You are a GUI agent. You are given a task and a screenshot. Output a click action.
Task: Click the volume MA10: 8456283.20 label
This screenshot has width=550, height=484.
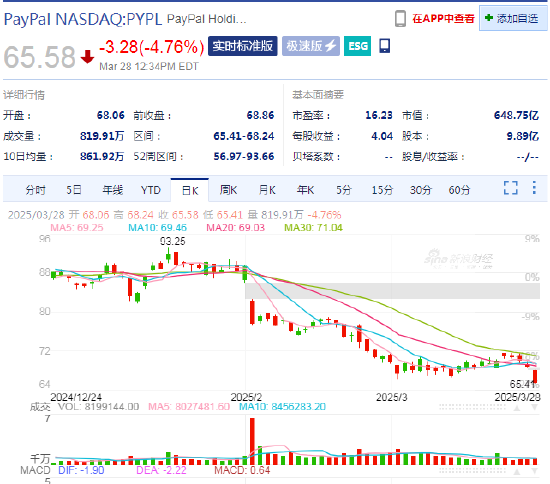tap(282, 407)
